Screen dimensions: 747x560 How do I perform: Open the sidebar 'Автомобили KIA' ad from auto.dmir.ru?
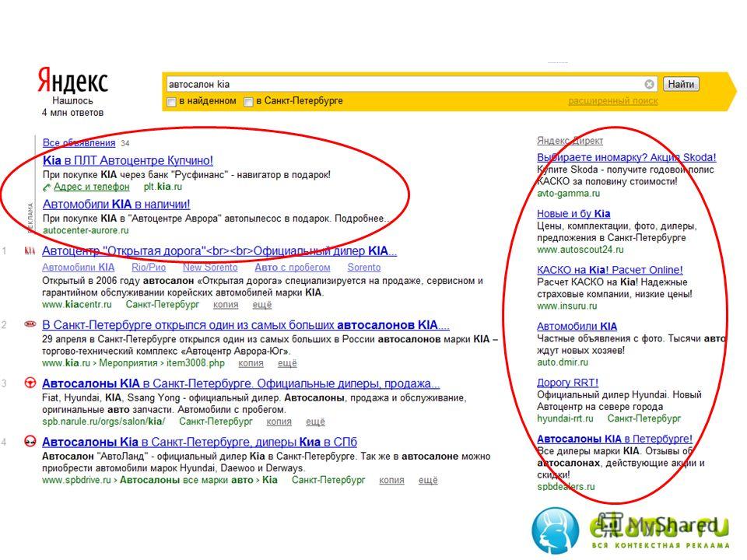tap(577, 326)
